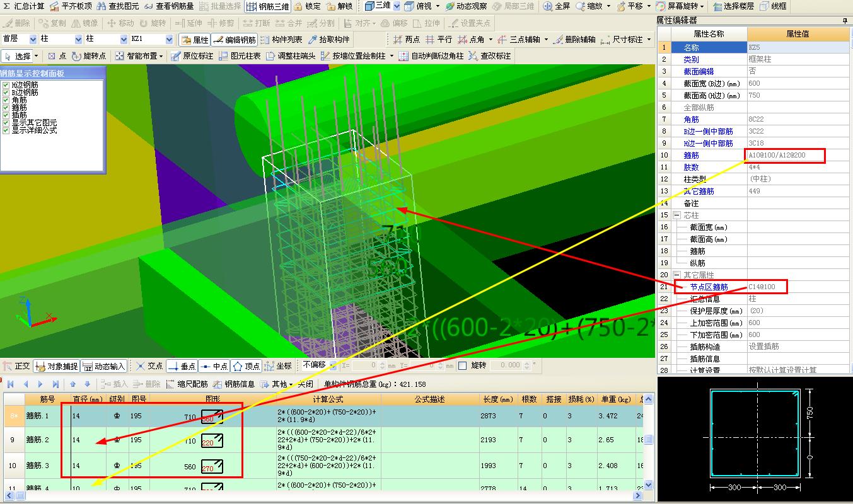Screen dimensions: 853x504
Task: Click the 箍筋 value A10@100/A12@200
Action: pyautogui.click(x=798, y=155)
